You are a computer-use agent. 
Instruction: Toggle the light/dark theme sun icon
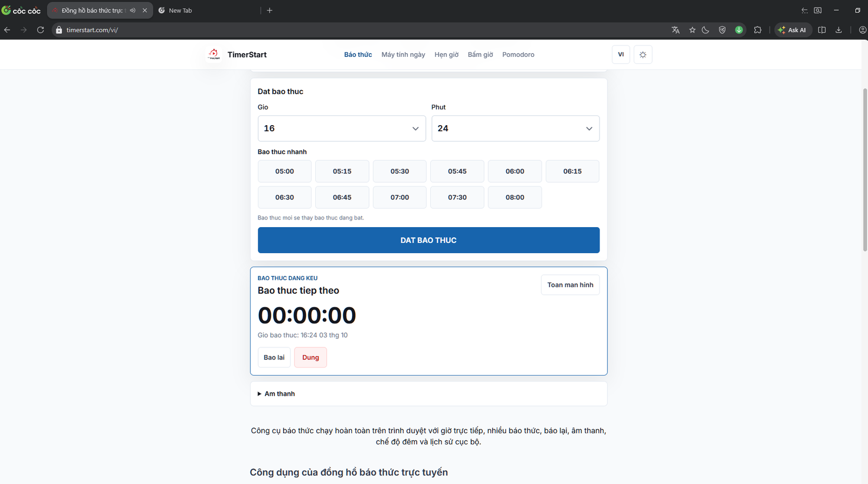643,55
